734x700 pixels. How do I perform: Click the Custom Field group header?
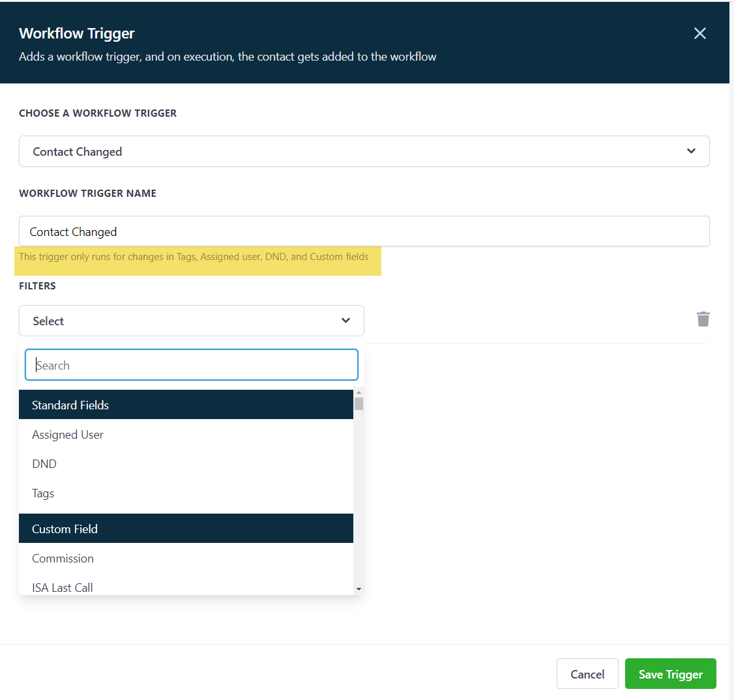186,529
